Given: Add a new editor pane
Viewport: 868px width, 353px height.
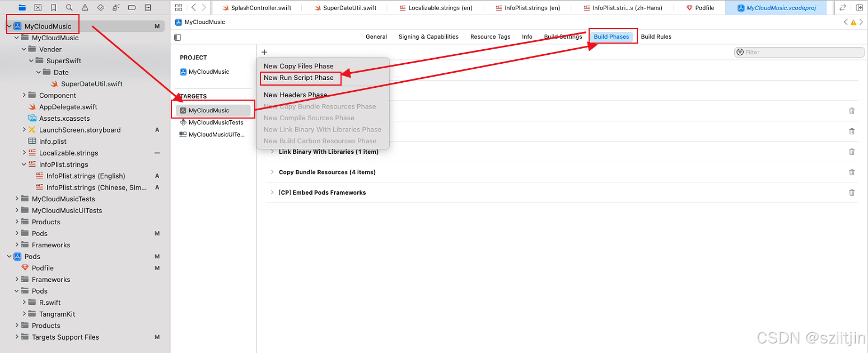Looking at the screenshot, I should tap(859, 8).
